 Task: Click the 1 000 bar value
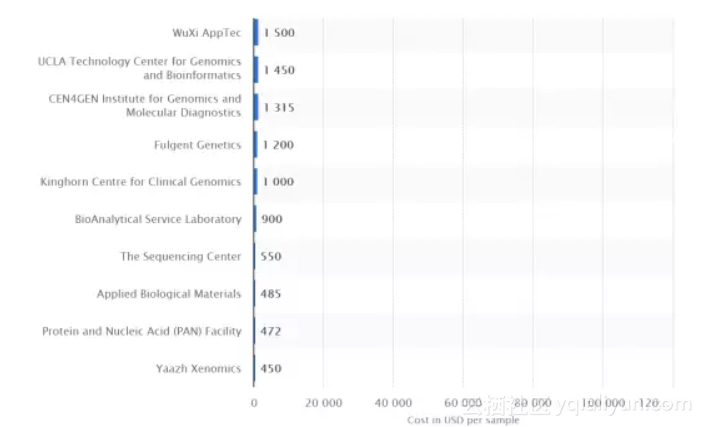click(x=278, y=182)
